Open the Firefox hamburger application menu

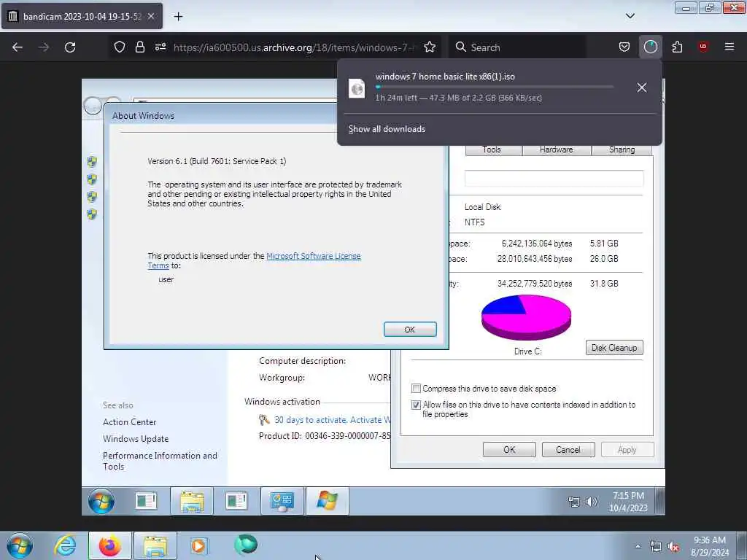[x=729, y=47]
